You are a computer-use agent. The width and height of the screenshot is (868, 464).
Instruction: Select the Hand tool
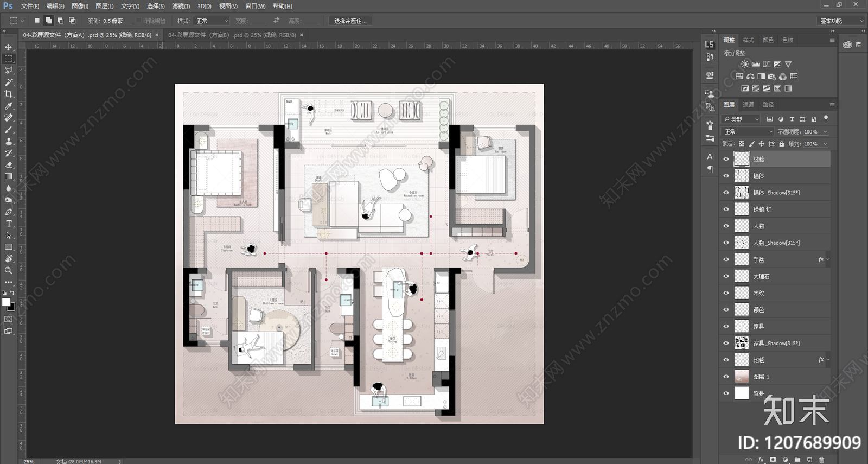[x=9, y=259]
